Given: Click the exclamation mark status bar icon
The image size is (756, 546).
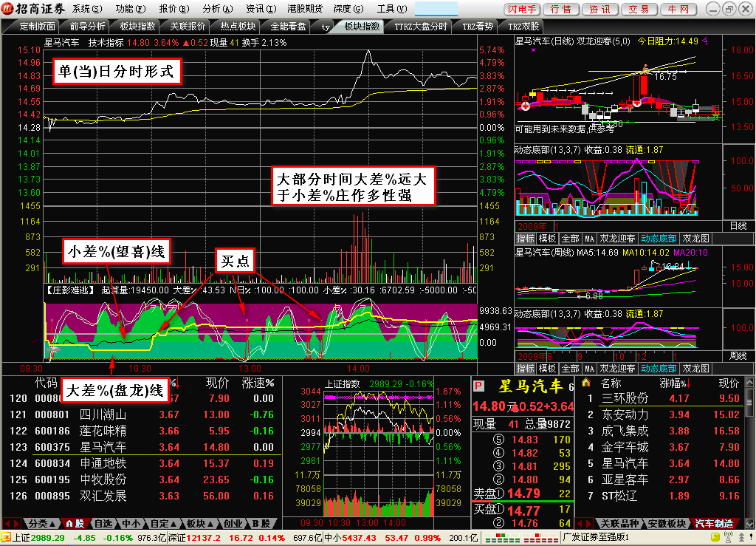Looking at the screenshot, I should (751, 537).
